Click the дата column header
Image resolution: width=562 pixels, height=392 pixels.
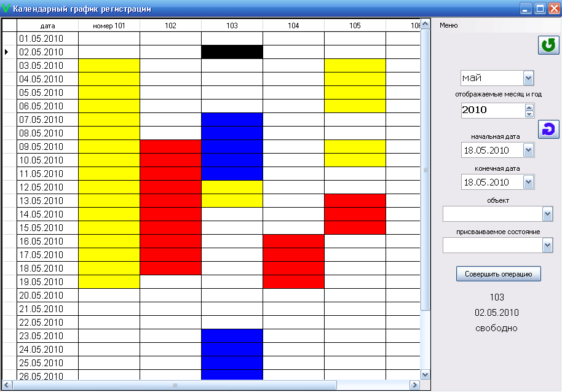tap(48, 26)
